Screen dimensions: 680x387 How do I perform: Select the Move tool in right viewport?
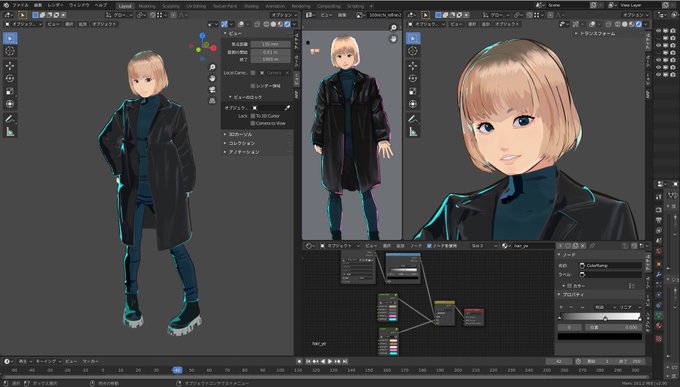coord(412,66)
